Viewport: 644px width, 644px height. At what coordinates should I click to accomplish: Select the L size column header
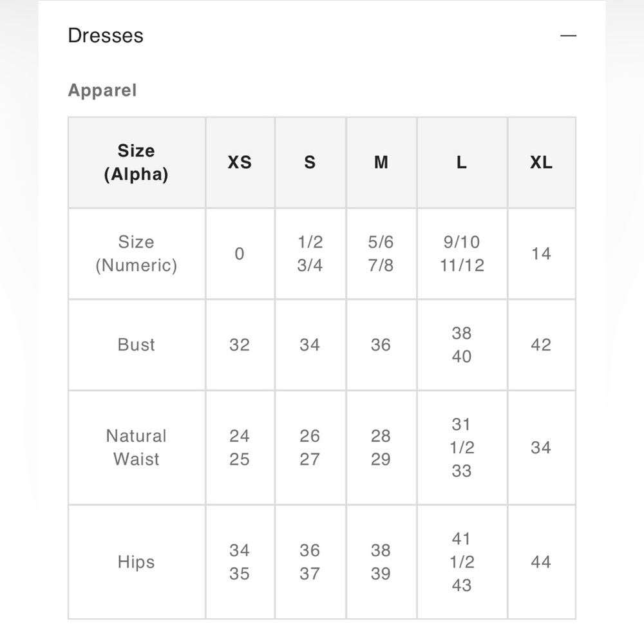coord(462,163)
